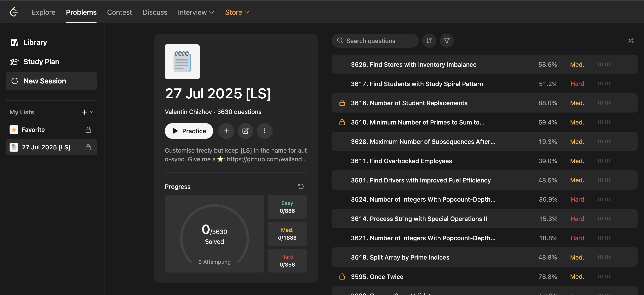The image size is (644, 295).
Task: Click the LeetCode logo icon
Action: (x=14, y=12)
